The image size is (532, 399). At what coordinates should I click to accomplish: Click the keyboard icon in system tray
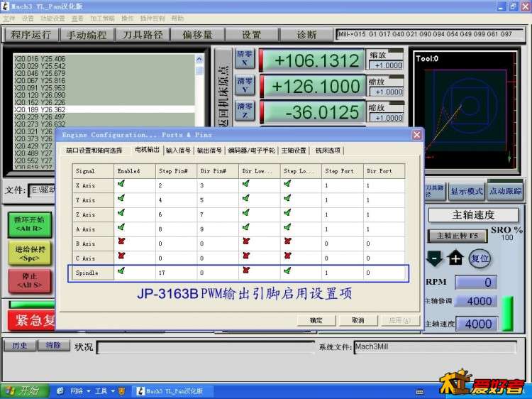420,392
